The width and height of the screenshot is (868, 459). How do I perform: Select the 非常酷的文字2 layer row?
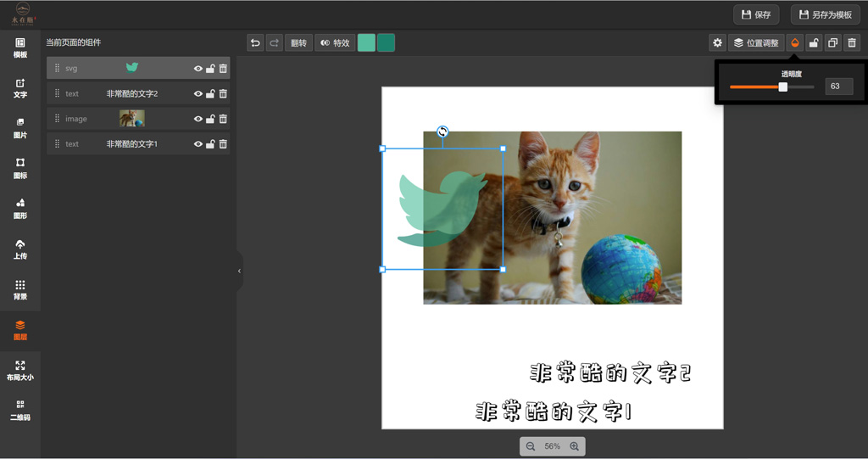click(x=138, y=93)
